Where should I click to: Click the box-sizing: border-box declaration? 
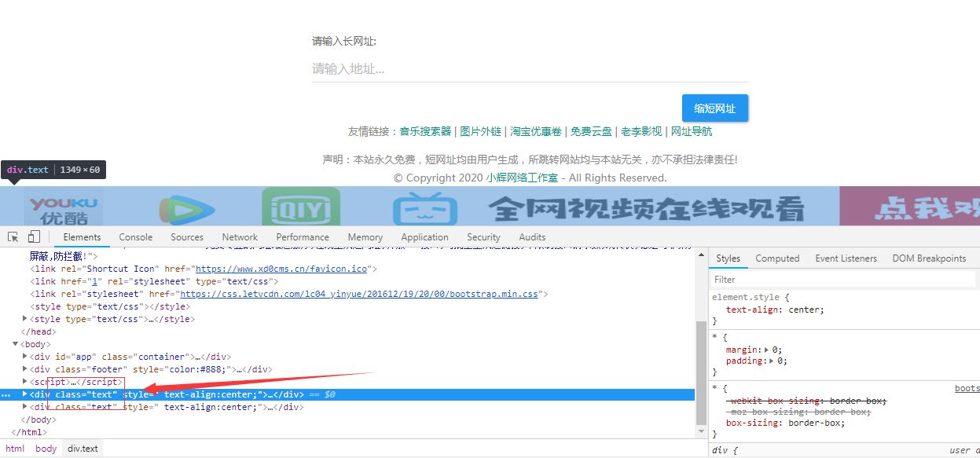point(785,423)
